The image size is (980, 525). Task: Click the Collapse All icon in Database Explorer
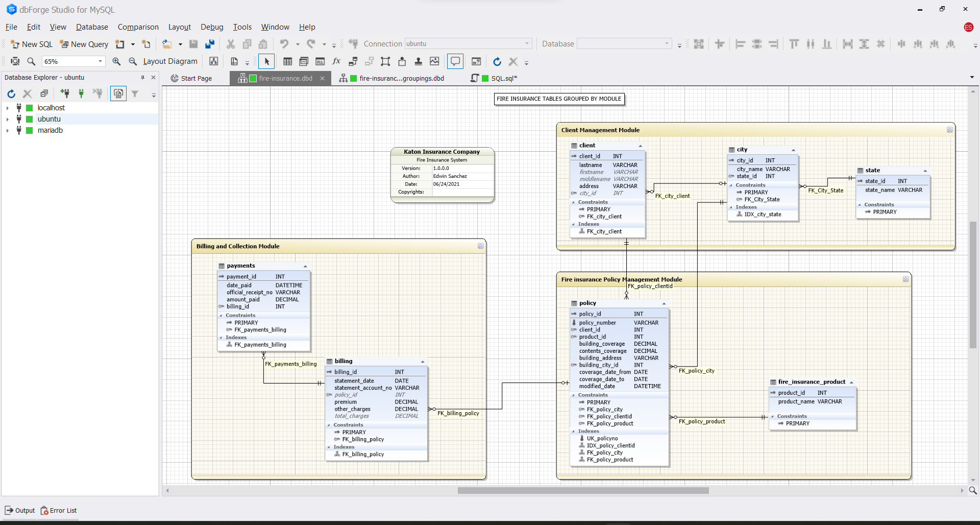pos(44,93)
